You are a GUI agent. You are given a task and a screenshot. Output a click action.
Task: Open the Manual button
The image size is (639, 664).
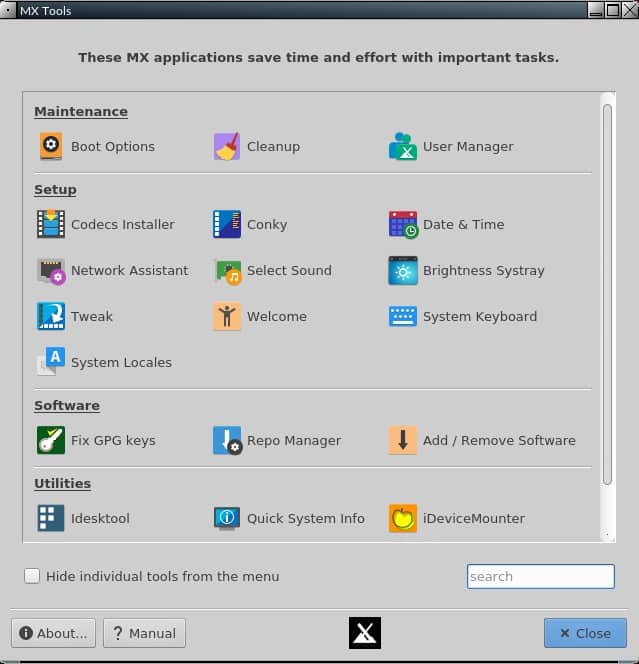coord(144,633)
